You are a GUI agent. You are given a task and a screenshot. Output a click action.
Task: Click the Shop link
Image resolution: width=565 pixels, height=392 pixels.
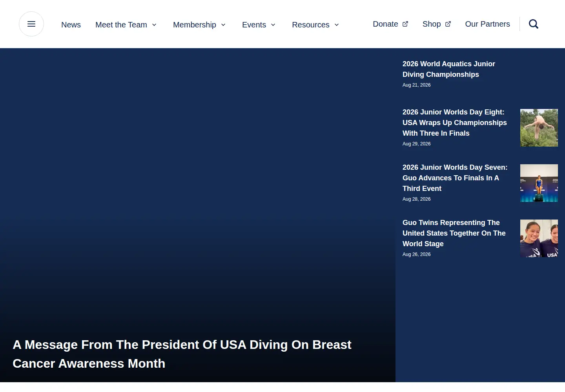[x=432, y=24]
